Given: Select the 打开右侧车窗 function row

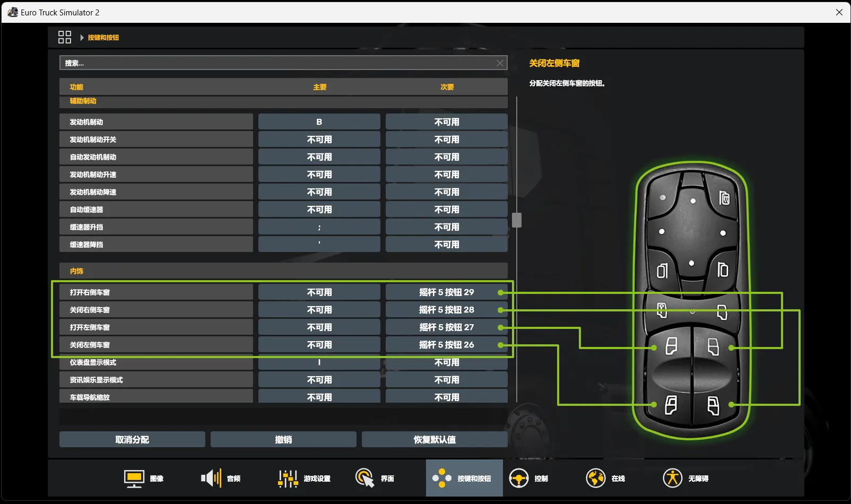Looking at the screenshot, I should (156, 292).
